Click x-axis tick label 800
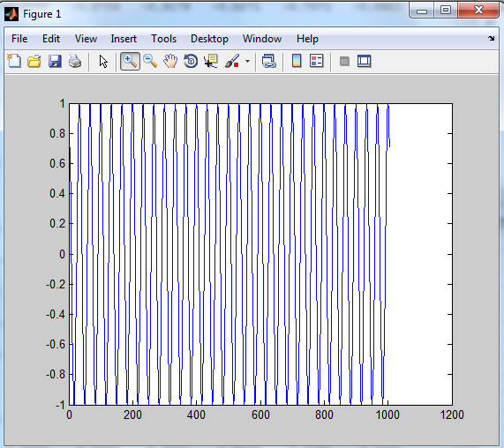The width and height of the screenshot is (504, 448). (324, 414)
